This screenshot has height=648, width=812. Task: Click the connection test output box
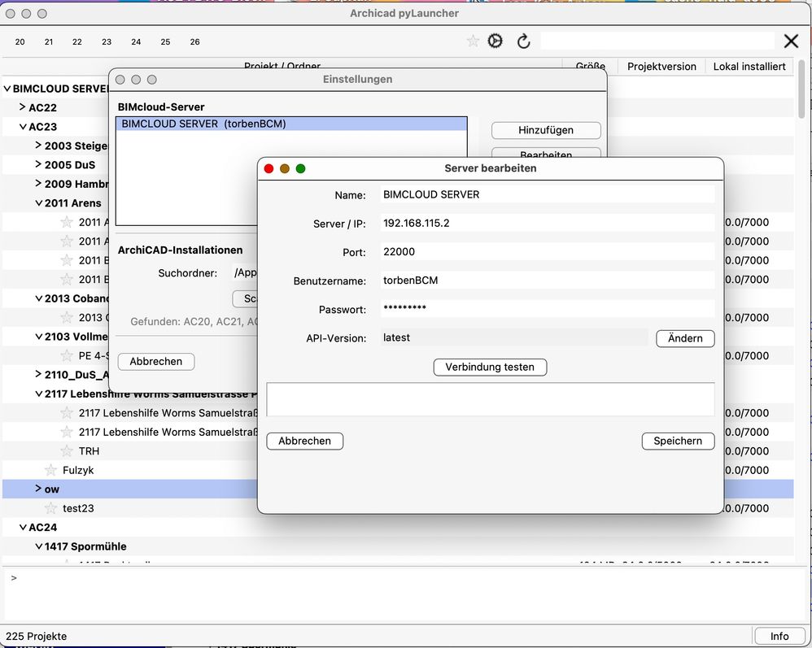pos(491,399)
